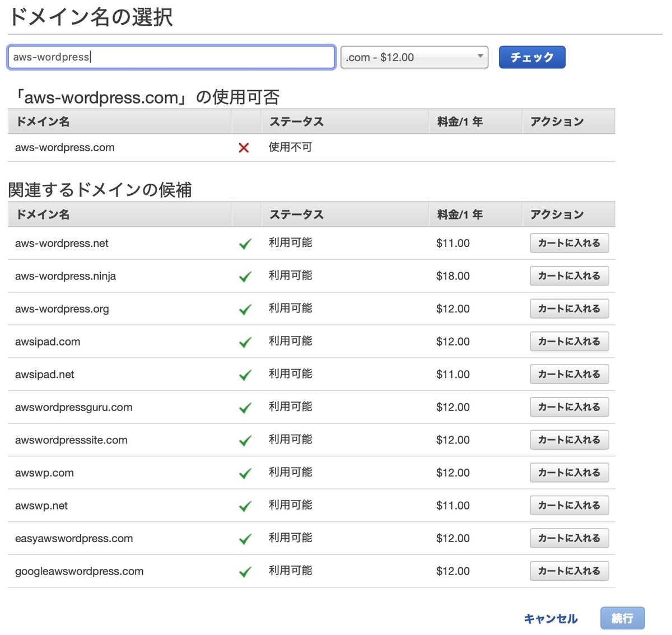Viewport: 672px width, 635px height.
Task: Click ステータス header in suggestions table
Action: (296, 214)
